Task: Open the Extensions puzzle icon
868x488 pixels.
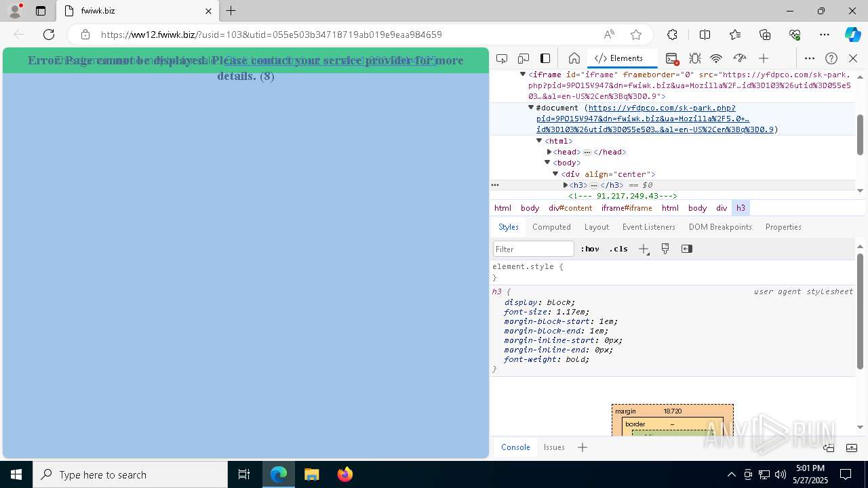Action: coord(672,35)
